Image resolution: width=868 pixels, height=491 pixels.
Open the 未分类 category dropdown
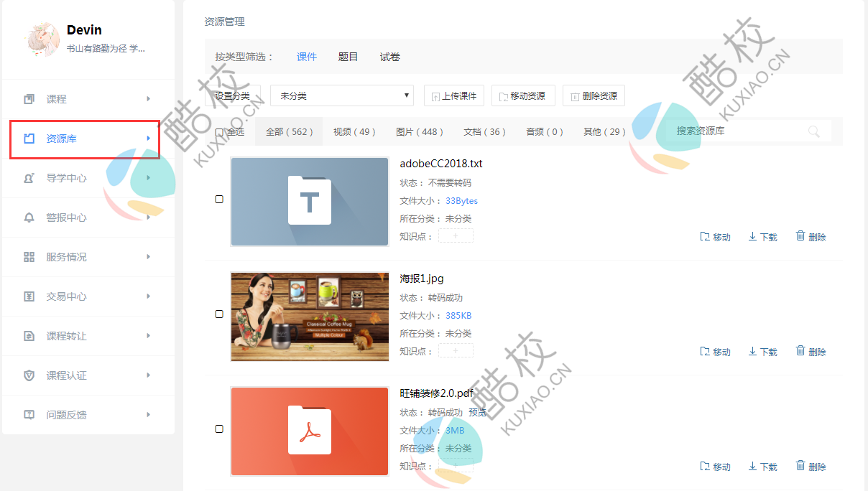(342, 95)
